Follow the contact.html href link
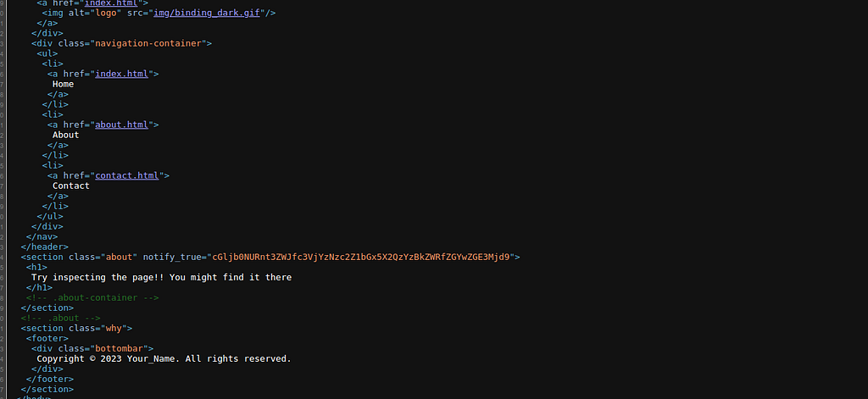Image resolution: width=868 pixels, height=399 pixels. pos(127,175)
